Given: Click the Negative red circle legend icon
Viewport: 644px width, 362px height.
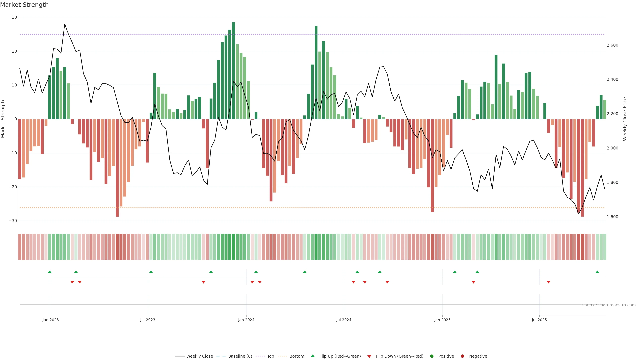Looking at the screenshot, I should click(x=462, y=356).
